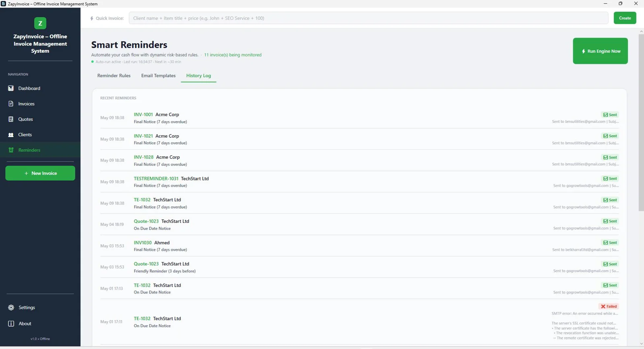Click Sent badge for INV1030 Ahmed
The width and height of the screenshot is (644, 349).
(x=610, y=243)
